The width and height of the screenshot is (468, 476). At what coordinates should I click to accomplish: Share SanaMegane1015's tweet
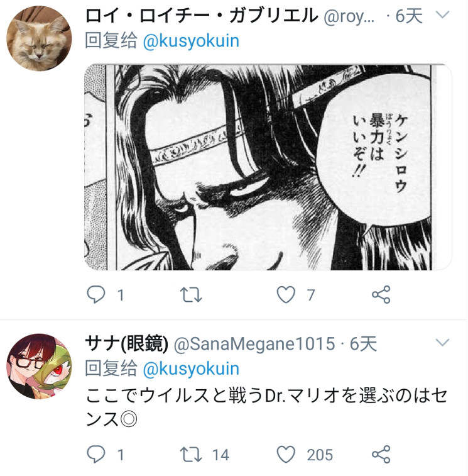coord(381,455)
